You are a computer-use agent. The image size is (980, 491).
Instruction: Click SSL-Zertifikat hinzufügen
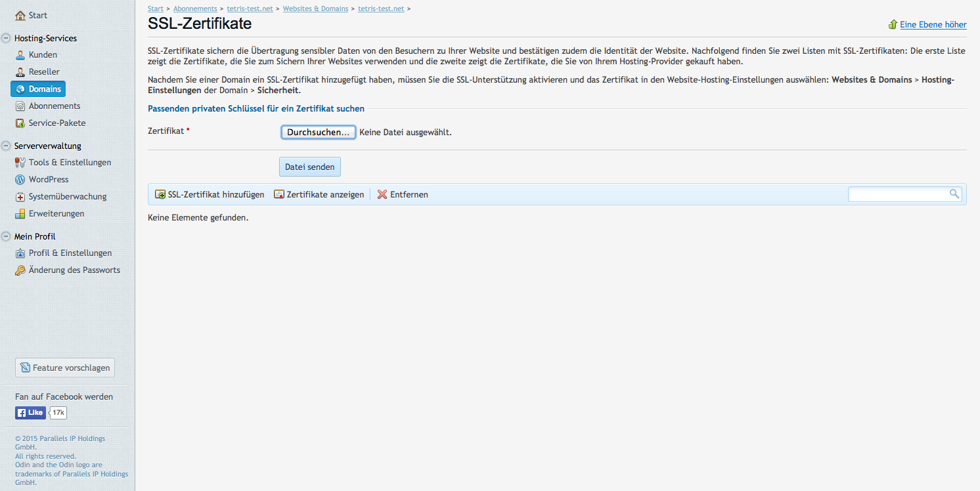tap(210, 195)
